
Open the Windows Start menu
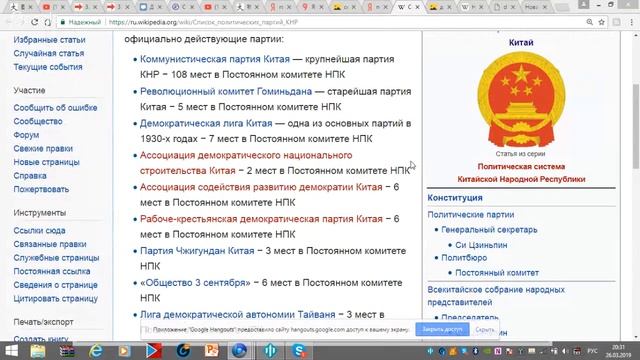tap(11, 351)
